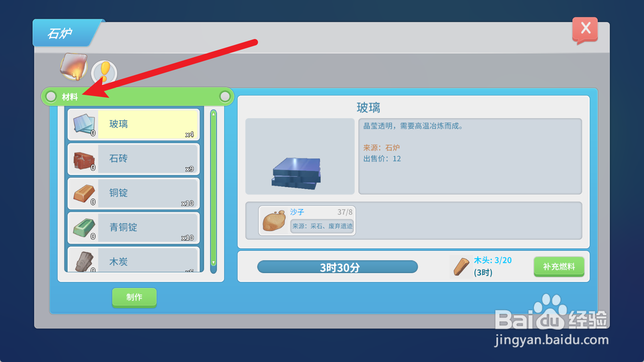Click the wood fuel icon
This screenshot has width=644, height=362.
(461, 267)
